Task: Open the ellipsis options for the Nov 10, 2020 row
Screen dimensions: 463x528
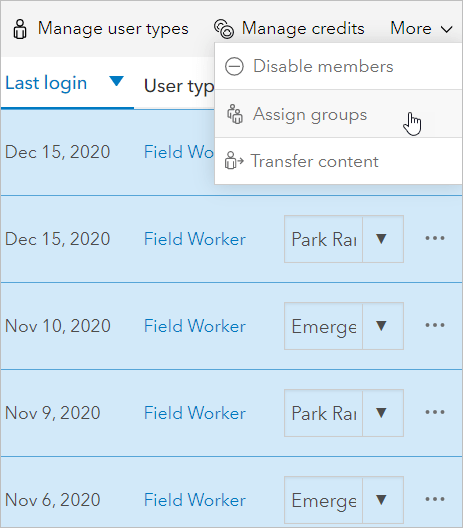Action: (x=435, y=325)
